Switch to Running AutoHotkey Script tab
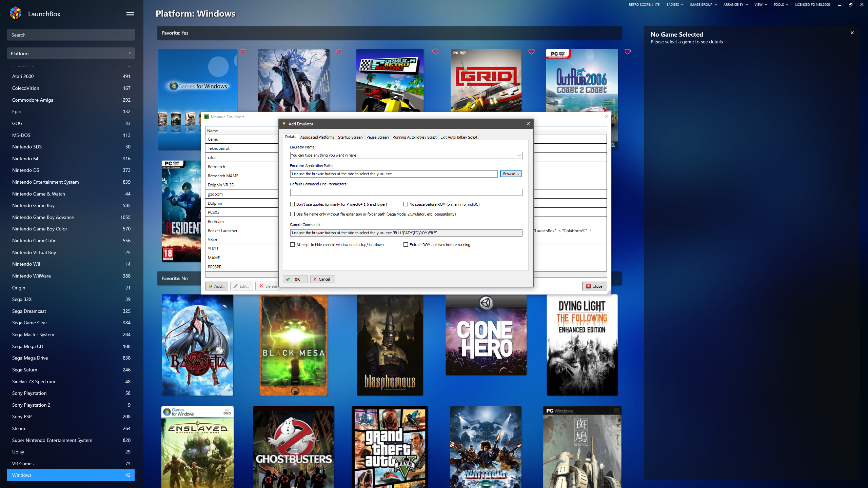Screen dimensions: 868x488 coord(414,137)
